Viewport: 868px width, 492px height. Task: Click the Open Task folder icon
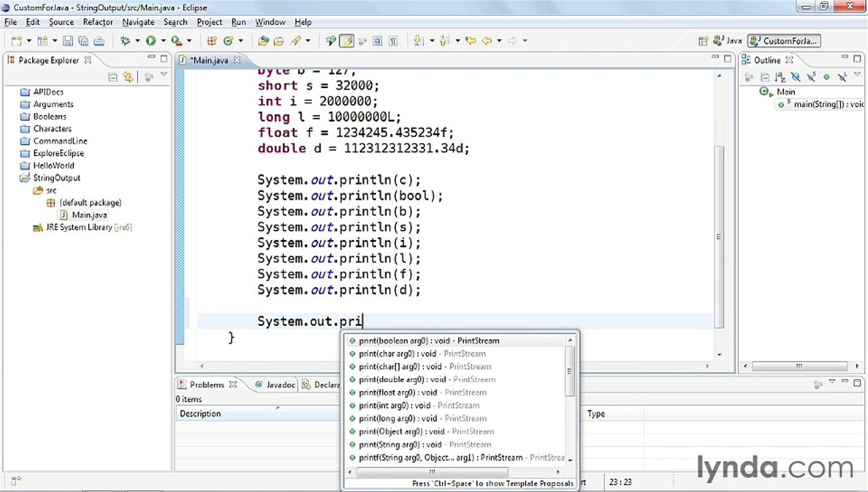(279, 41)
